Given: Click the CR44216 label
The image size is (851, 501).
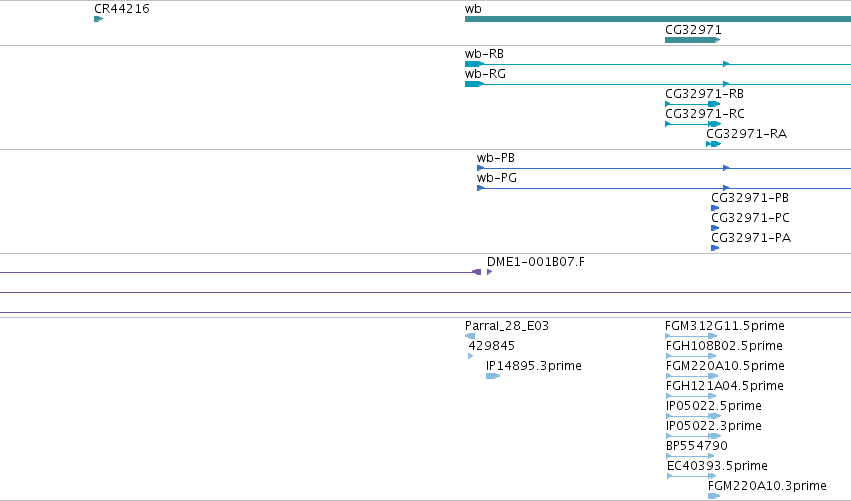Looking at the screenshot, I should point(122,9).
